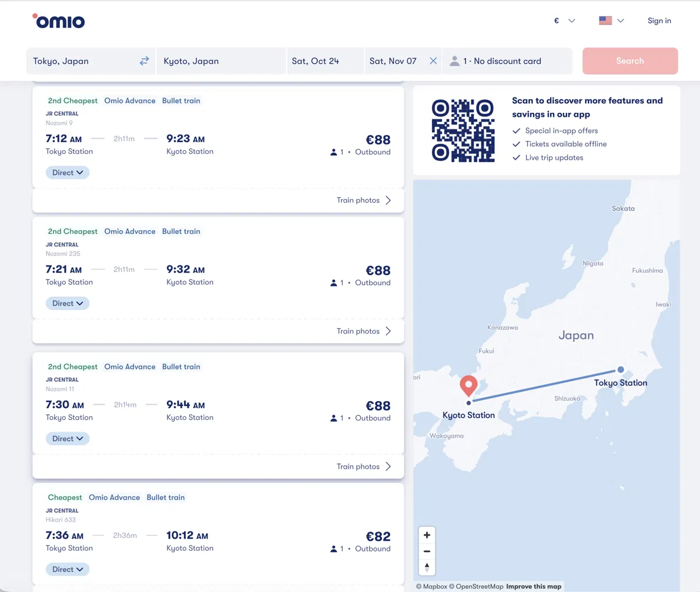Image resolution: width=700 pixels, height=592 pixels.
Task: Click the red Kyoto location pin
Action: (x=468, y=386)
